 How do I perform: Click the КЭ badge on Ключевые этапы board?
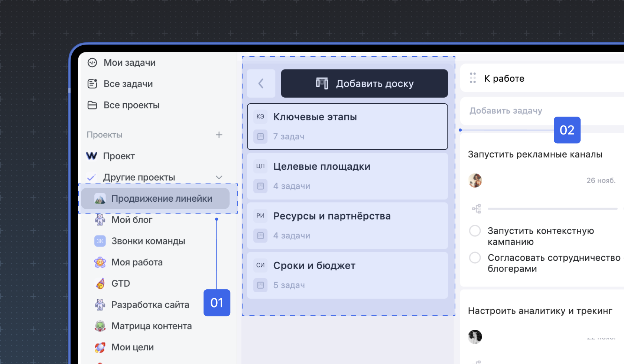click(x=260, y=116)
